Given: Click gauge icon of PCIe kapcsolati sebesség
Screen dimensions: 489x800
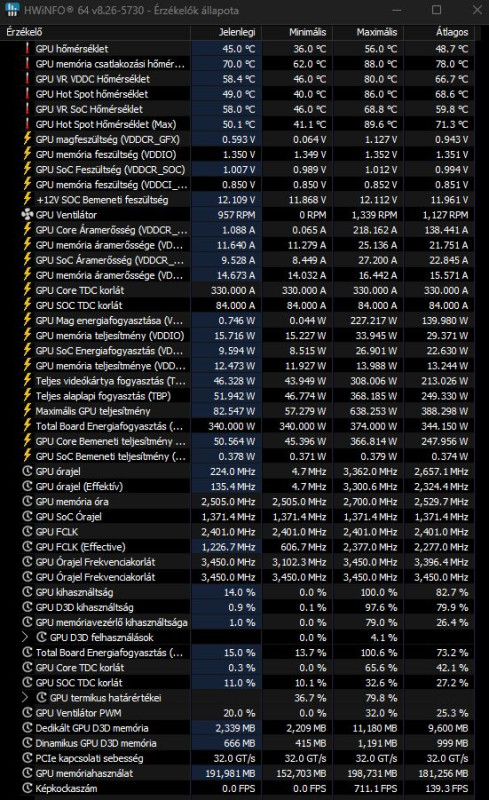Looking at the screenshot, I should [28, 758].
